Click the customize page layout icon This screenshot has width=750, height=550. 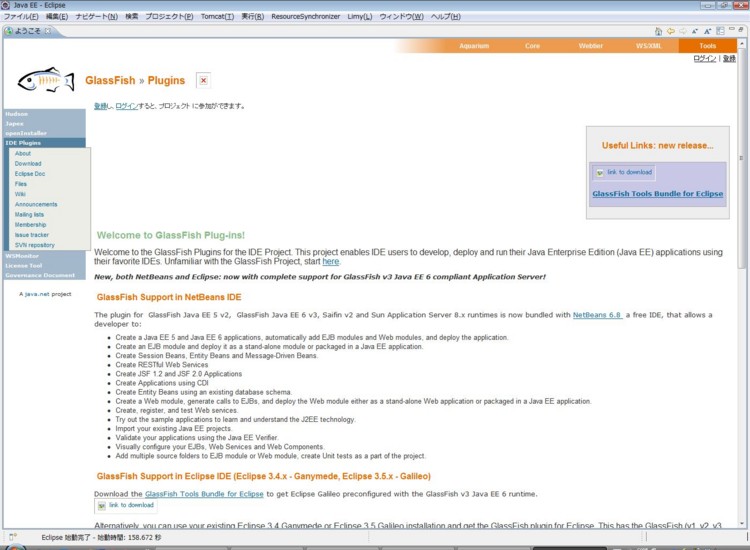coord(720,31)
